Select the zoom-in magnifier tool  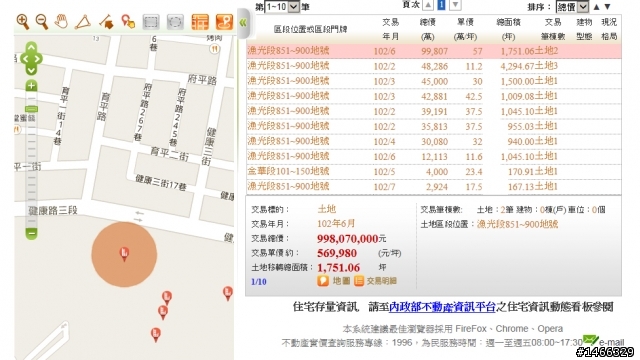pyautogui.click(x=23, y=22)
